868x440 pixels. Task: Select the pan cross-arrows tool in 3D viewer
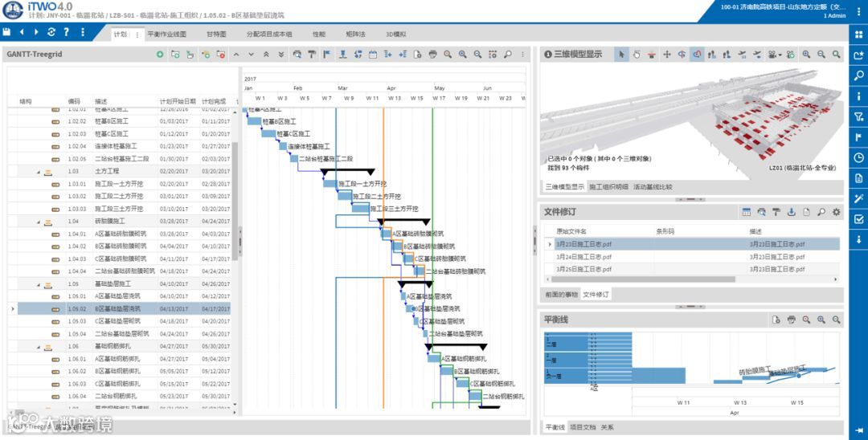[x=667, y=54]
